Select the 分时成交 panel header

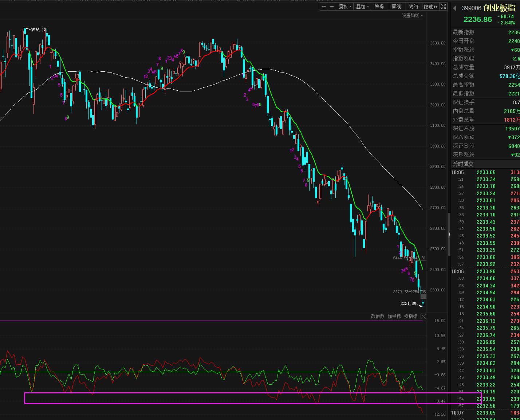point(463,164)
